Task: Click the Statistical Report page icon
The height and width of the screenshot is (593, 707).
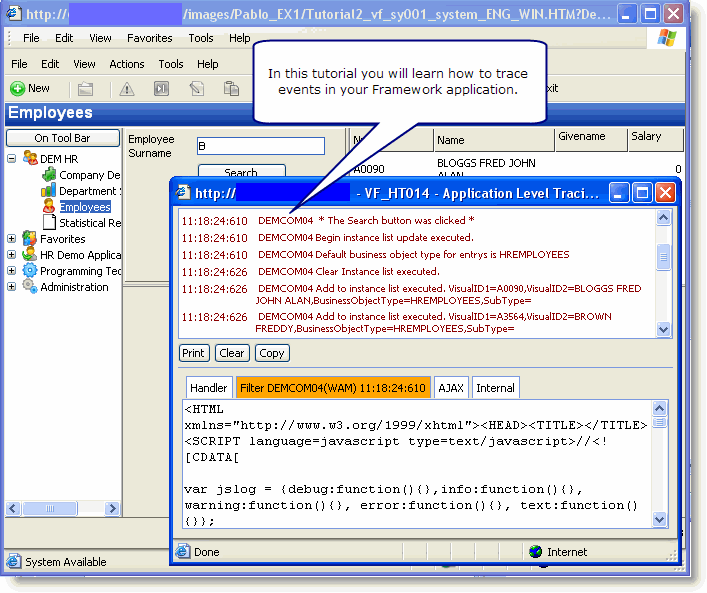Action: 49,222
